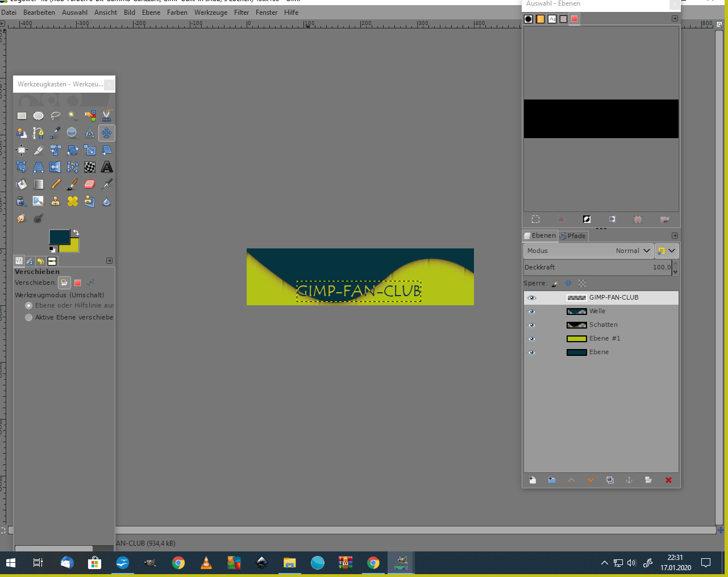Duplicate the layer using the layers panel icon
The width and height of the screenshot is (728, 577).
tap(610, 480)
